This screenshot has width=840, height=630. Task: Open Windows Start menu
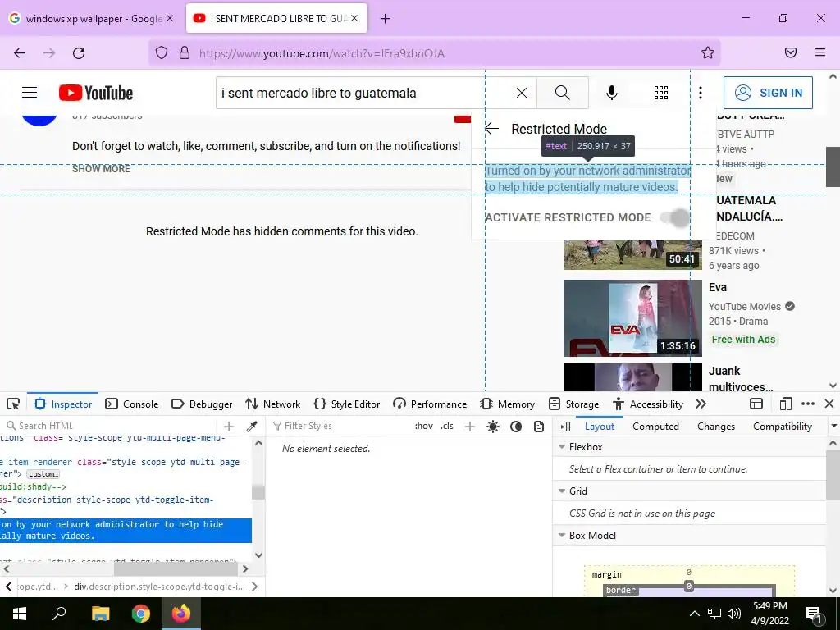point(20,614)
